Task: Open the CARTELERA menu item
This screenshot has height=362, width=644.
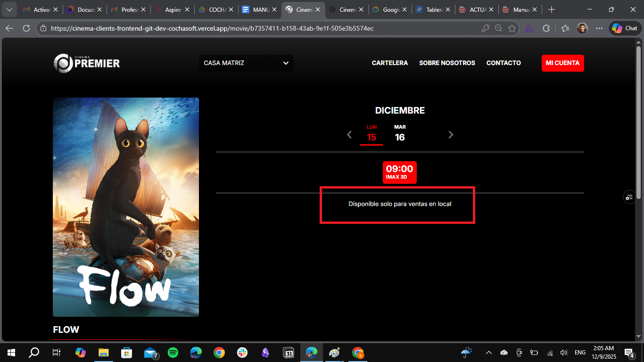Action: click(x=389, y=63)
